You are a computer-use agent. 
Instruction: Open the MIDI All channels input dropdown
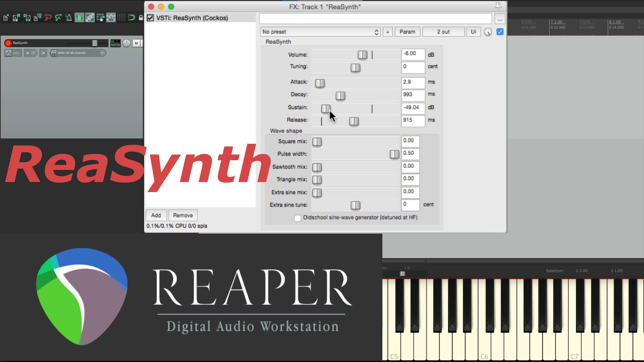tap(82, 53)
